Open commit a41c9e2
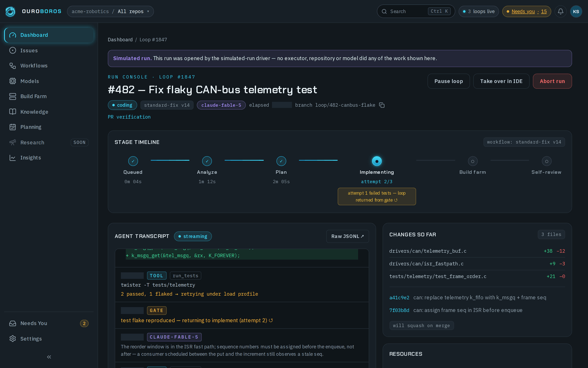The width and height of the screenshot is (588, 368). point(399,298)
